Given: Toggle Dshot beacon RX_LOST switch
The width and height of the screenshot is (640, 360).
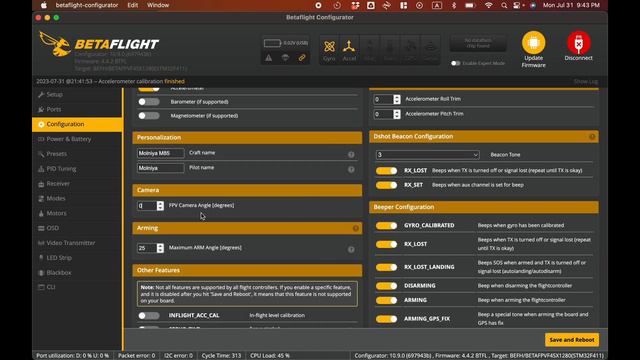Looking at the screenshot, I should click(386, 171).
